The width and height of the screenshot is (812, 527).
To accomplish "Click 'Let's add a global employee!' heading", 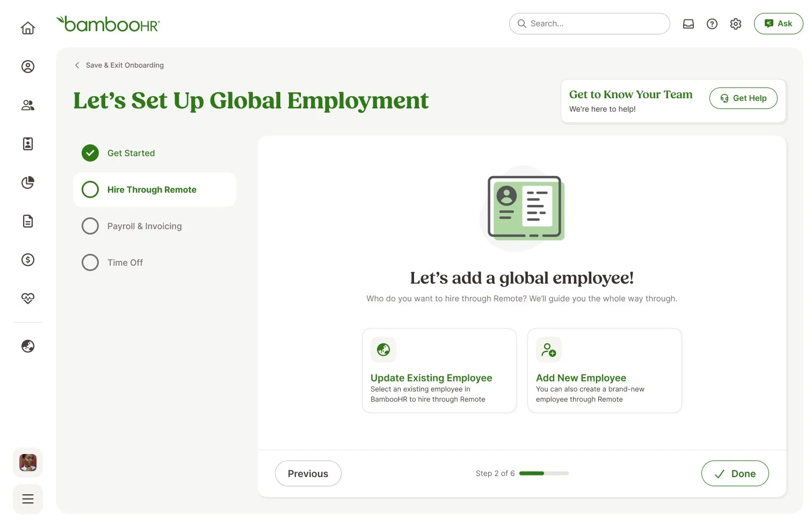I will click(x=522, y=278).
